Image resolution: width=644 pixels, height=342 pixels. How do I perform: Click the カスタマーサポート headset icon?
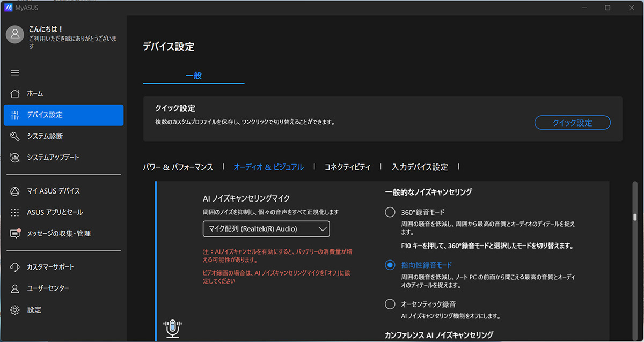(15, 267)
